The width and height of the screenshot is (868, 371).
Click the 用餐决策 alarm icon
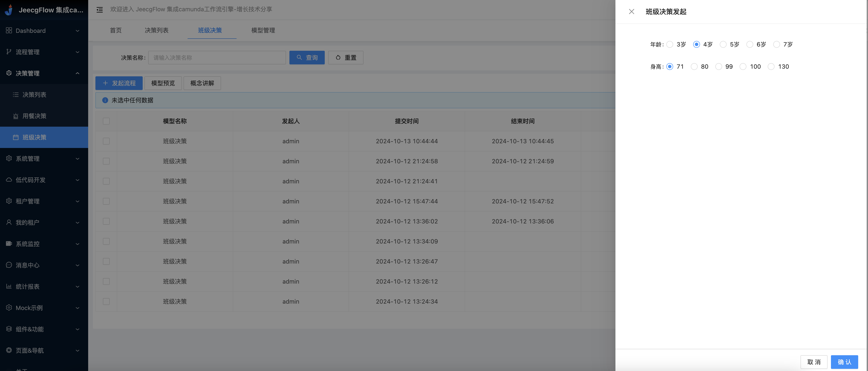[x=16, y=116]
